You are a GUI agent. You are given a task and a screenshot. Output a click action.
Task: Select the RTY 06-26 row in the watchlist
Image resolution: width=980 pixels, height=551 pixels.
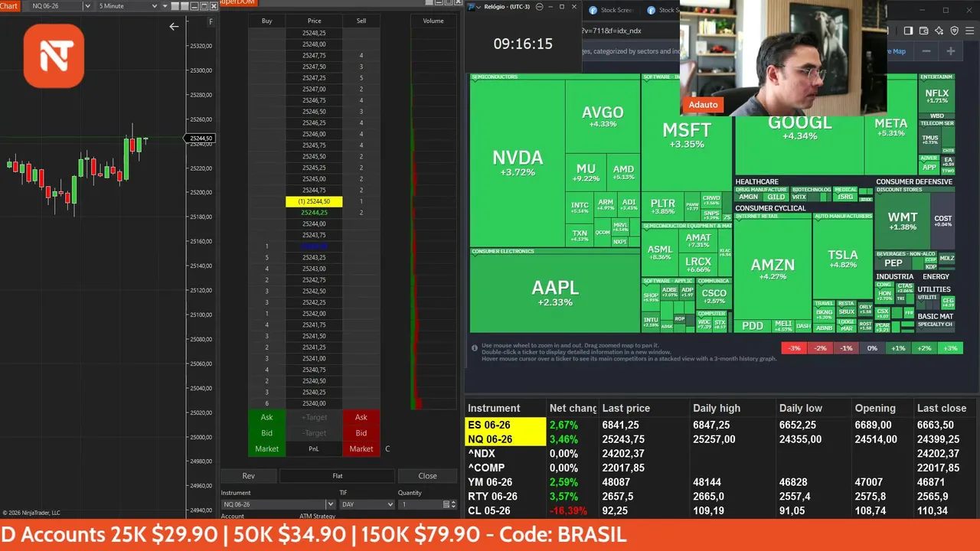[x=722, y=496]
